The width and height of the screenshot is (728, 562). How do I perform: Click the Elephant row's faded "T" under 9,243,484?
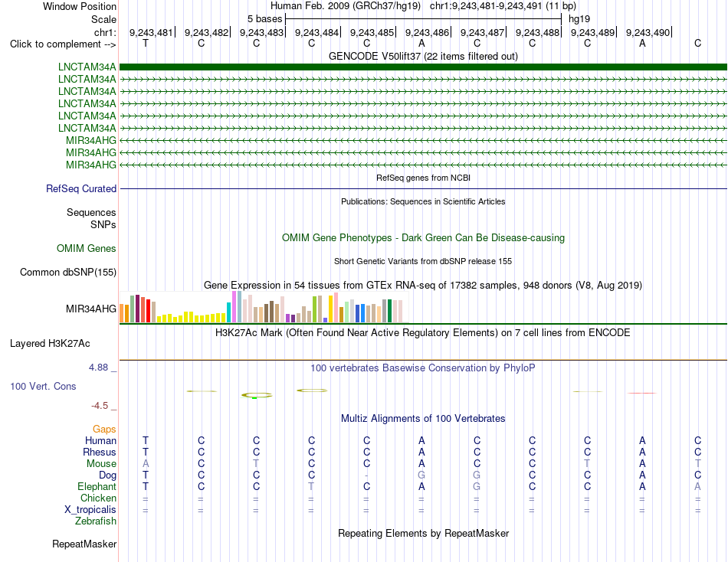coord(311,486)
